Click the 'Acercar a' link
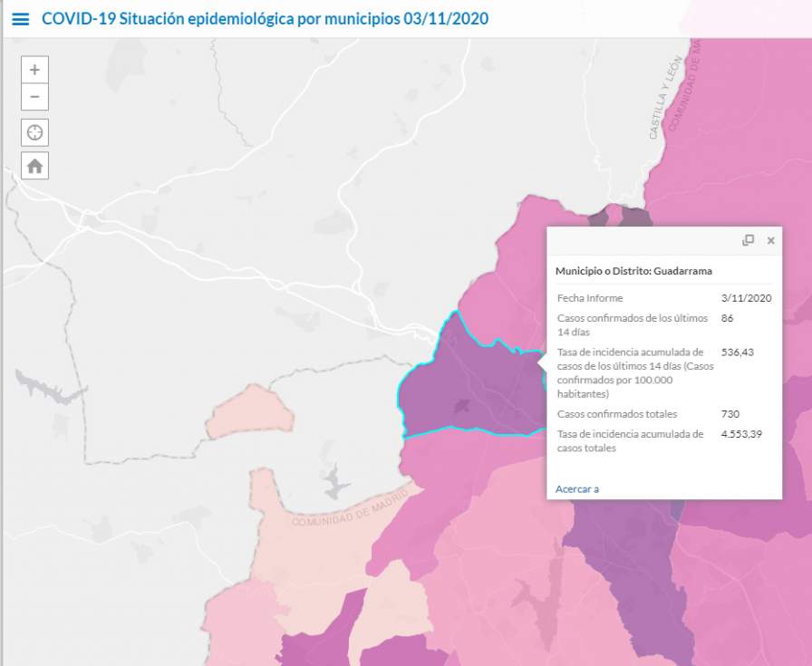Screen dimensions: 812x666 (x=577, y=489)
